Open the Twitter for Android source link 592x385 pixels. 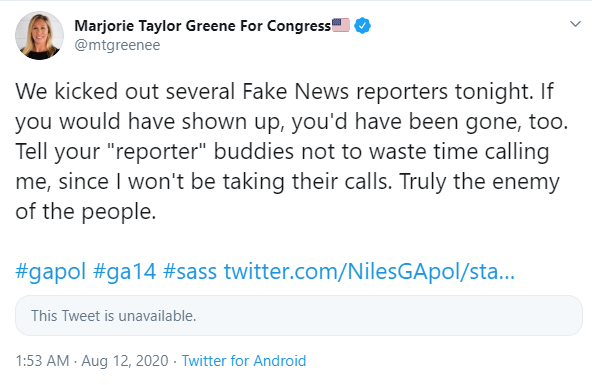[x=244, y=361]
